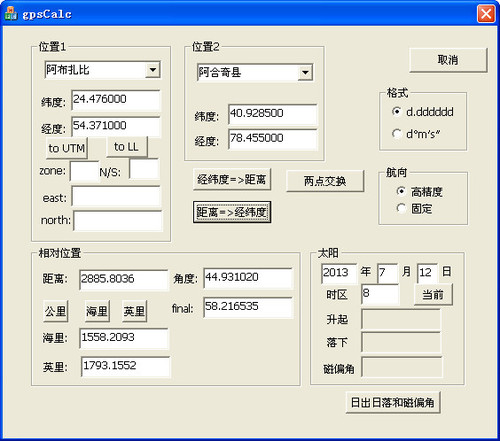
Task: Click the east input field
Action: 116,196
